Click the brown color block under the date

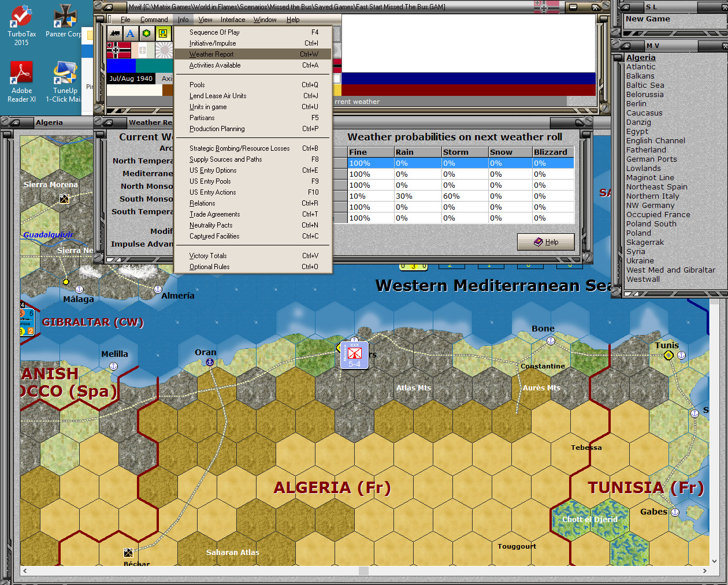tap(168, 90)
